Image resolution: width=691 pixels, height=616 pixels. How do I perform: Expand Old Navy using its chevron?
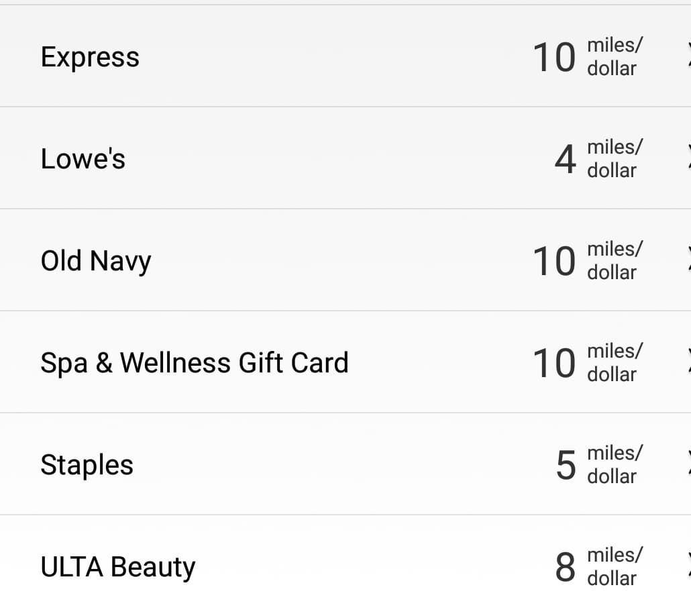tap(688, 262)
